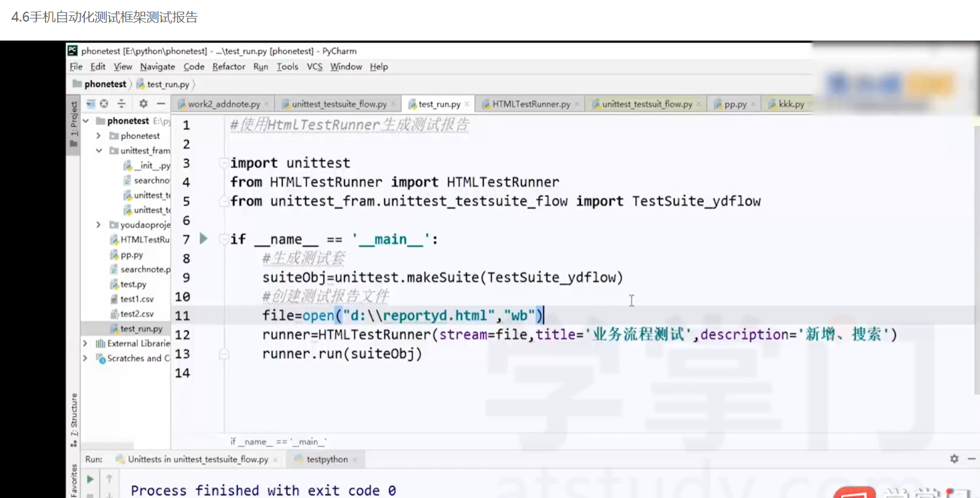Close the unittest_testsuite_flow.py editor tab

tap(394, 104)
